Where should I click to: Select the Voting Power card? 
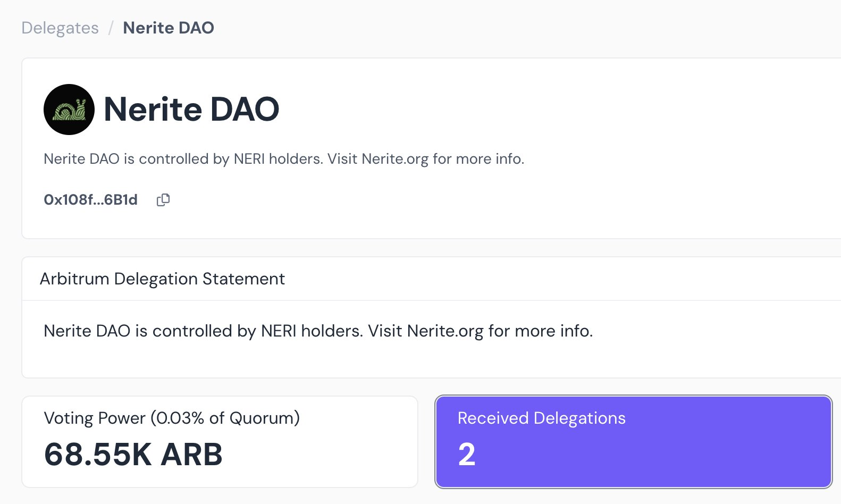[220, 442]
